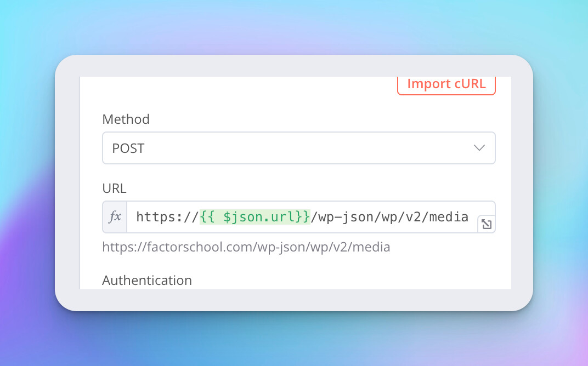Image resolution: width=588 pixels, height=366 pixels.
Task: Click the /wp-json/wp/v2/media path text
Action: [x=389, y=217]
